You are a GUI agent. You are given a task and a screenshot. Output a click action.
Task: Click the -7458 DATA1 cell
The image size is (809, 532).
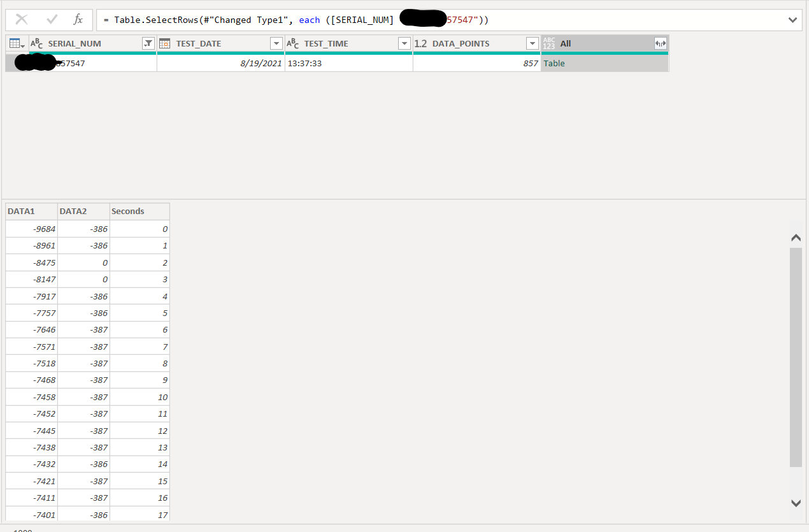point(31,397)
